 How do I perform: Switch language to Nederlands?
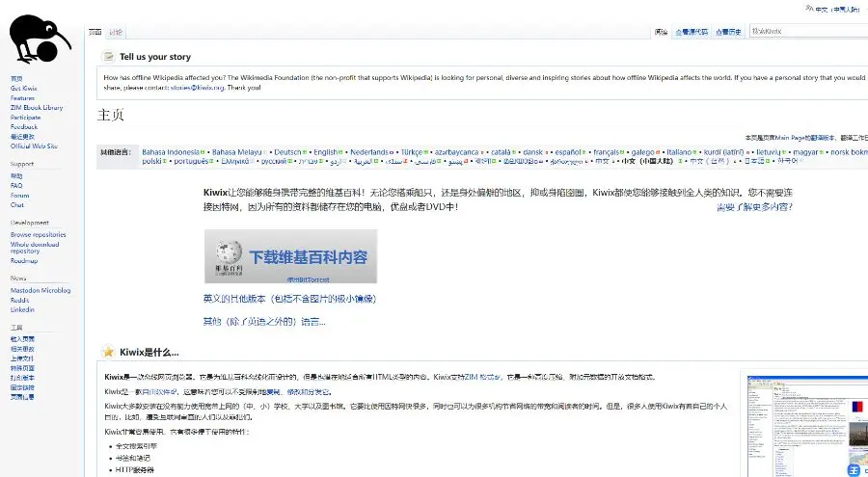click(369, 151)
